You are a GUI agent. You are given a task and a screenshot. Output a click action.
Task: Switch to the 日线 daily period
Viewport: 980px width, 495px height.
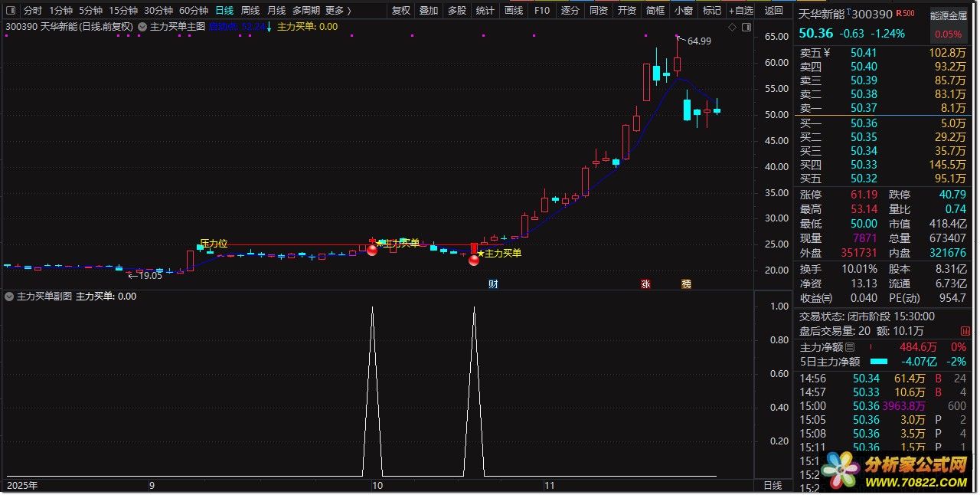point(224,11)
